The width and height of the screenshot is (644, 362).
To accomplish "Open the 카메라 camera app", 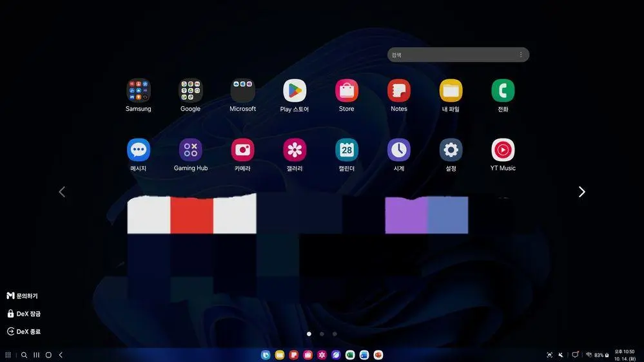I will pyautogui.click(x=243, y=150).
